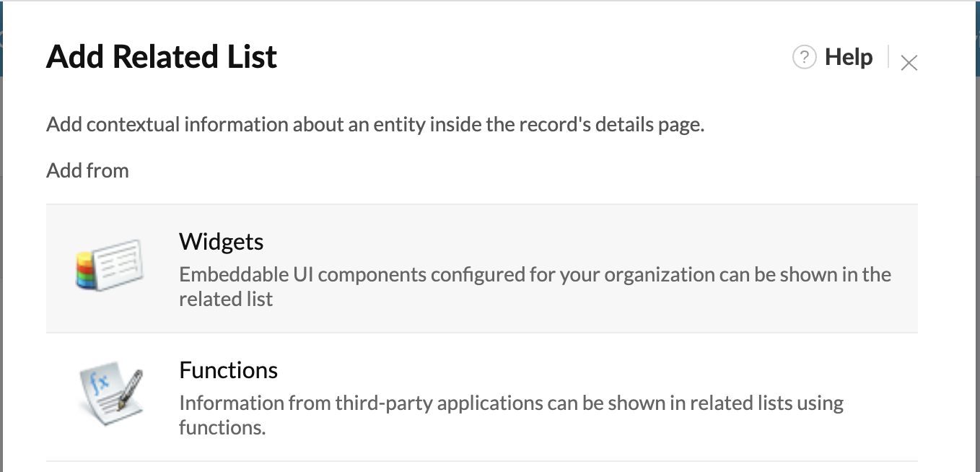Viewport: 980px width, 472px height.
Task: Choose the highlighted Widgets option row
Action: click(x=482, y=268)
